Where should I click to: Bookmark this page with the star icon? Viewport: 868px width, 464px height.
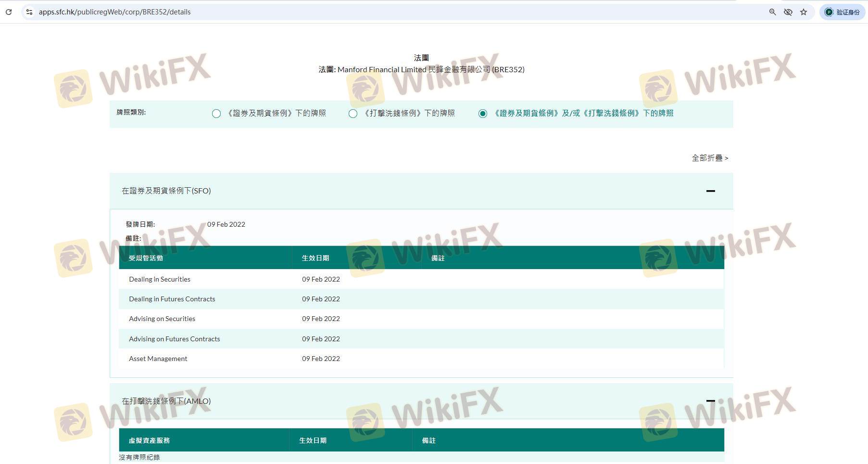coord(804,12)
